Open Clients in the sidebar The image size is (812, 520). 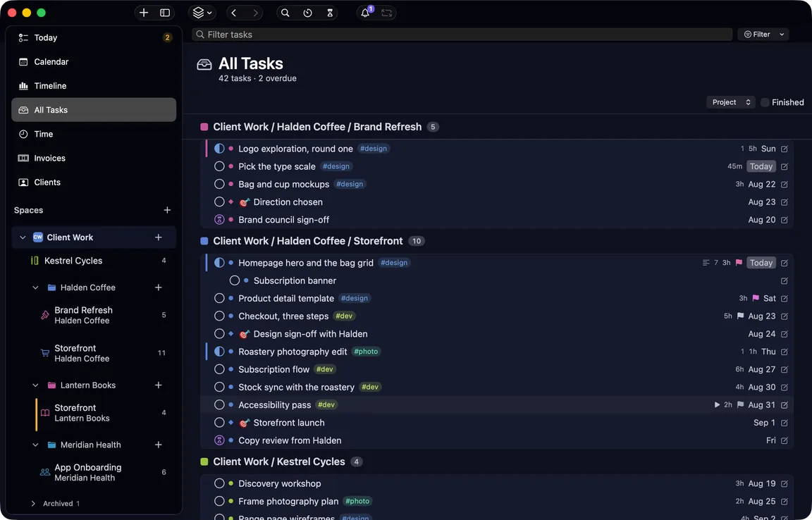(94, 182)
